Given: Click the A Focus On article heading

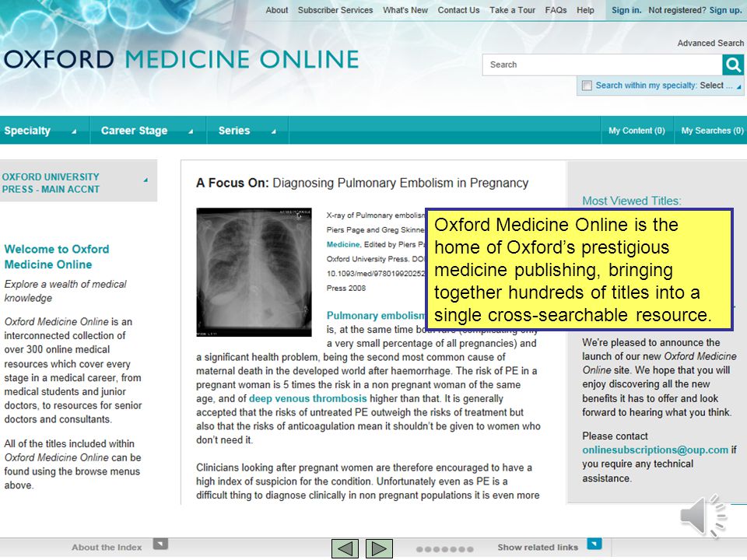Looking at the screenshot, I should click(362, 183).
